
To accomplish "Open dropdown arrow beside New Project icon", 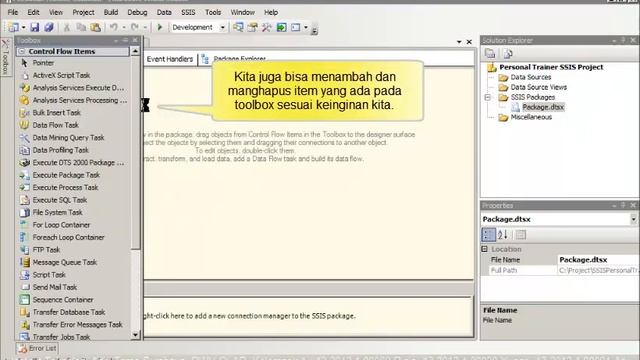I will click(23, 28).
